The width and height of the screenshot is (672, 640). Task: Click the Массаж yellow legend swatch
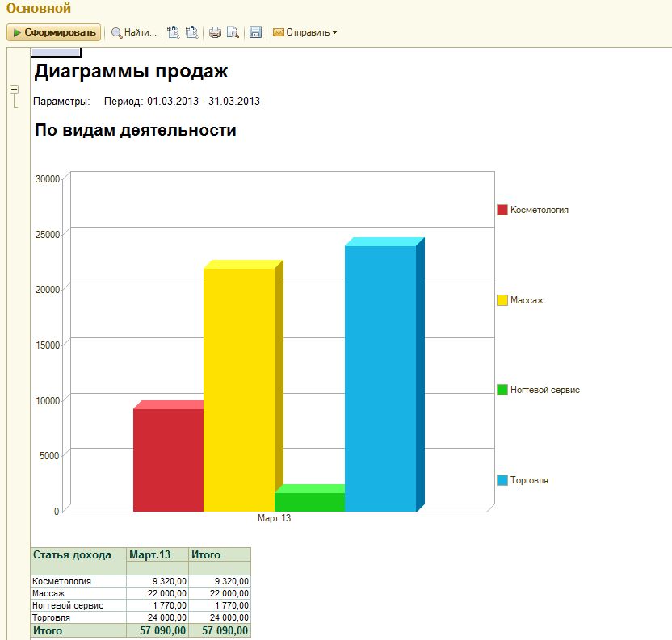(x=502, y=300)
